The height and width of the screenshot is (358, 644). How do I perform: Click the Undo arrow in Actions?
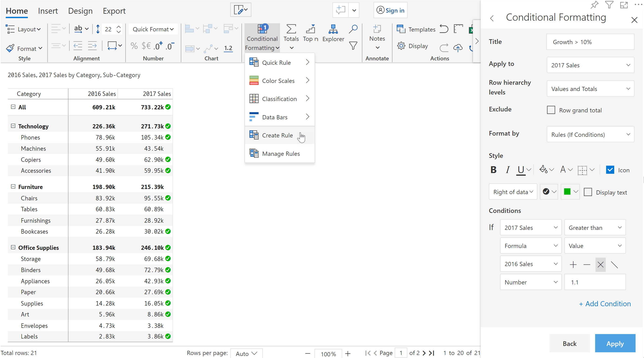[444, 29]
